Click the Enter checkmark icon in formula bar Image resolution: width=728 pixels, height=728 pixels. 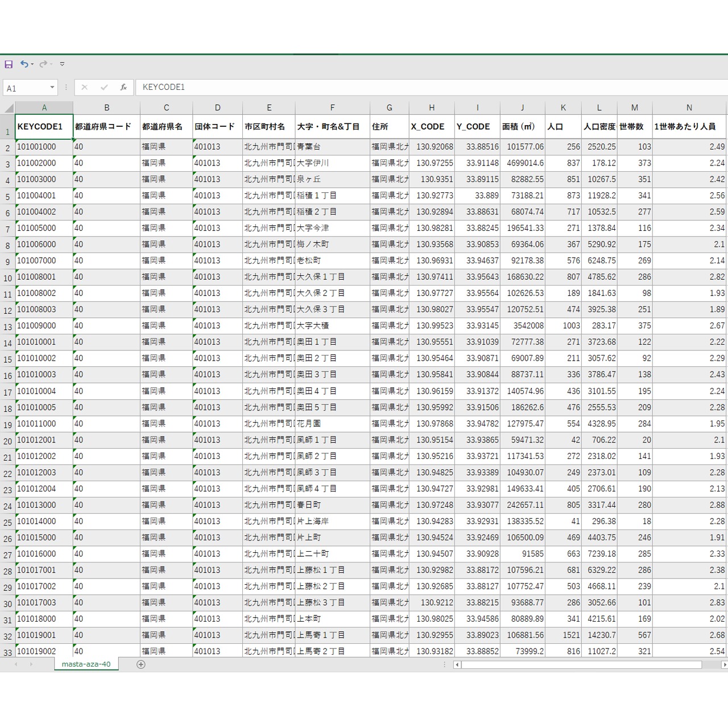click(x=104, y=88)
